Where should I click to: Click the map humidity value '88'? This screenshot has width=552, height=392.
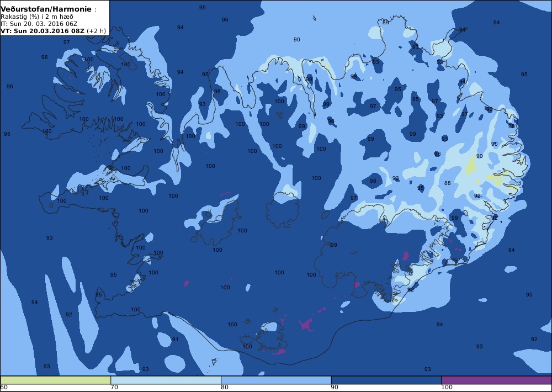click(x=448, y=183)
